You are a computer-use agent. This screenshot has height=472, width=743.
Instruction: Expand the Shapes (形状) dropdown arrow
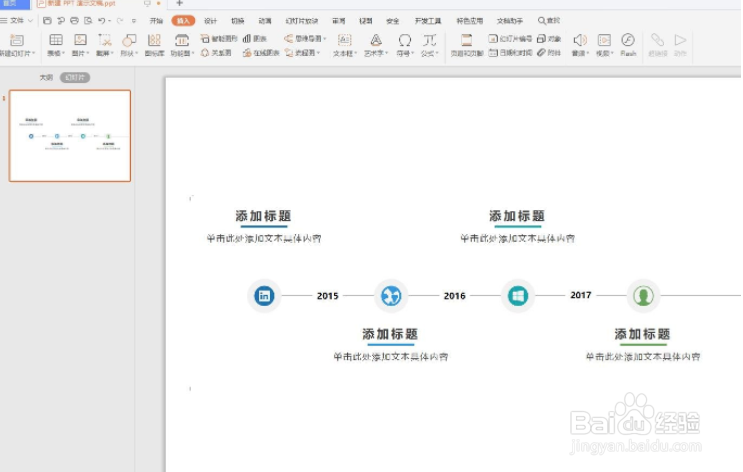[136, 53]
